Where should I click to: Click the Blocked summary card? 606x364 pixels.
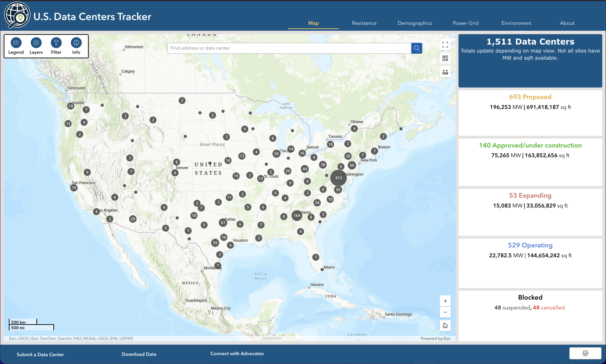point(530,316)
